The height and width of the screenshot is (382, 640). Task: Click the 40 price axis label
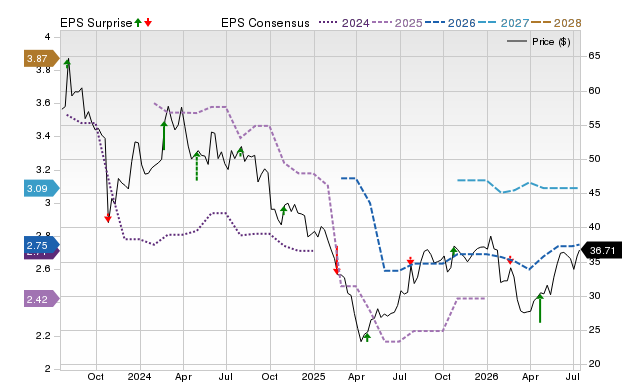594,227
